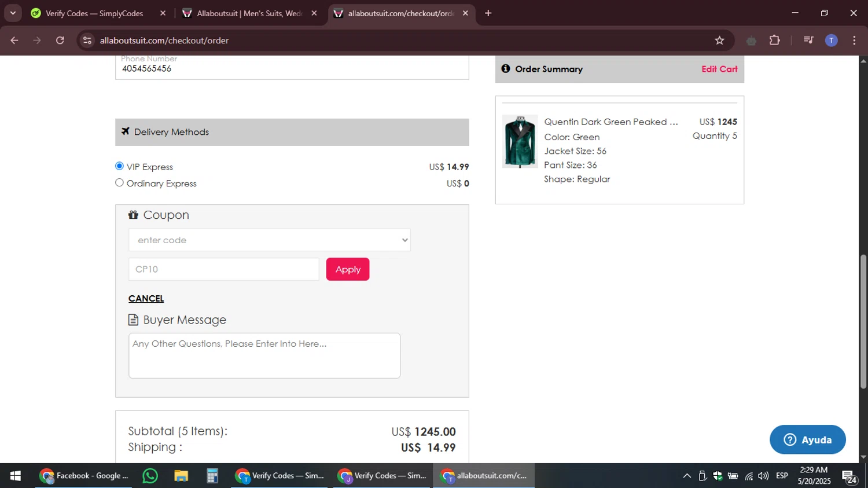
Task: Go back to previous page
Action: [14, 41]
